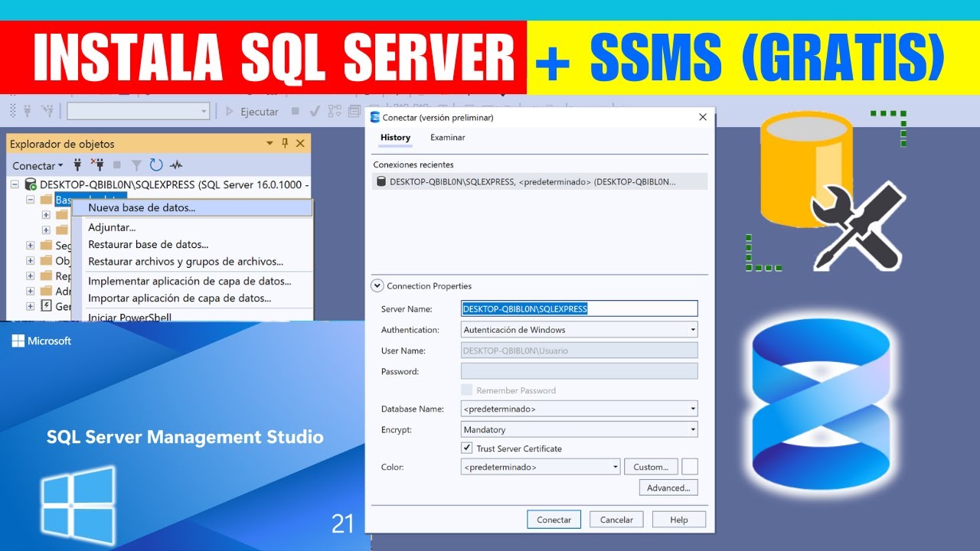This screenshot has width=980, height=551.
Task: Click the Custom... color button
Action: click(652, 467)
